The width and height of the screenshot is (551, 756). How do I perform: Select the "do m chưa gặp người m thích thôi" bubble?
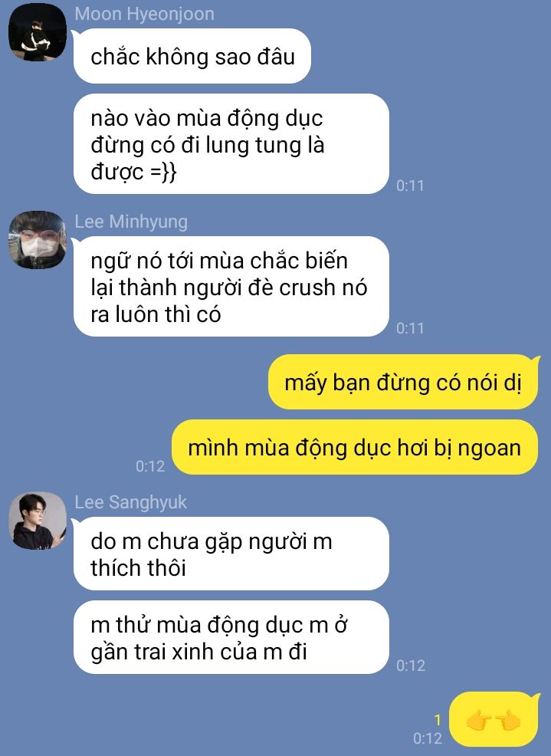coord(231,554)
